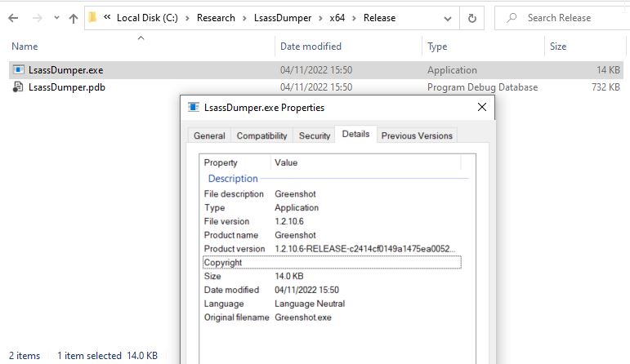Click the LsassDumper.pdb file icon

pyautogui.click(x=18, y=87)
